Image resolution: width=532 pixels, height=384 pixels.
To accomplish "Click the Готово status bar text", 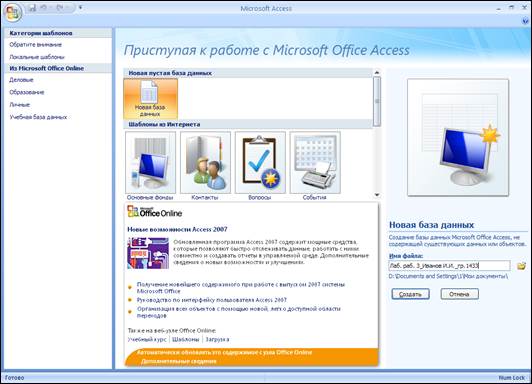I will pos(15,378).
